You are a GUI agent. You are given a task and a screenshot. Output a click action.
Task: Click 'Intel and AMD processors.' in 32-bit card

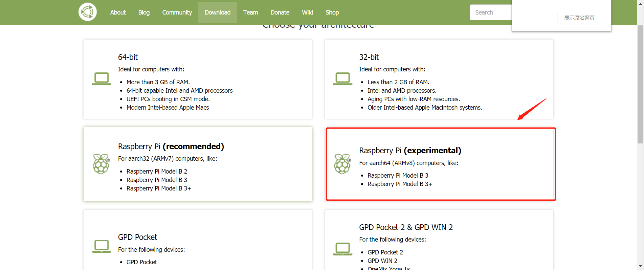(x=402, y=91)
